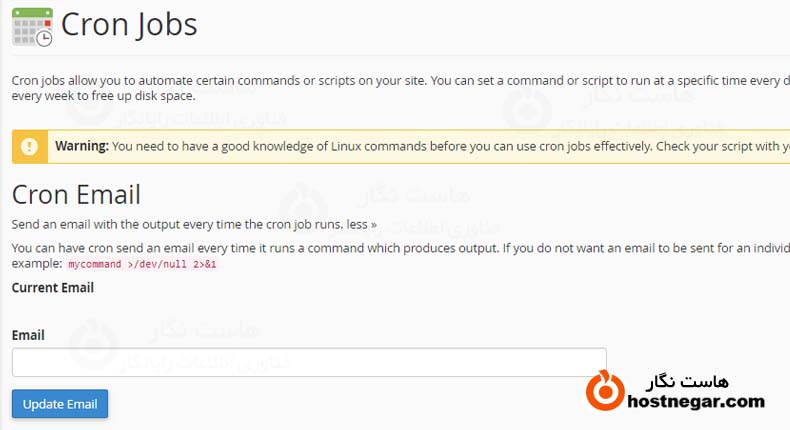The height and width of the screenshot is (430, 790).
Task: Click the hostnegar.com watermark text
Action: [695, 402]
